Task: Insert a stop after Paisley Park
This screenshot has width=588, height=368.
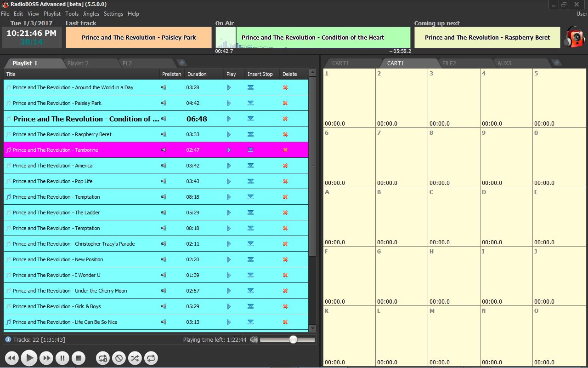Action: pos(250,103)
